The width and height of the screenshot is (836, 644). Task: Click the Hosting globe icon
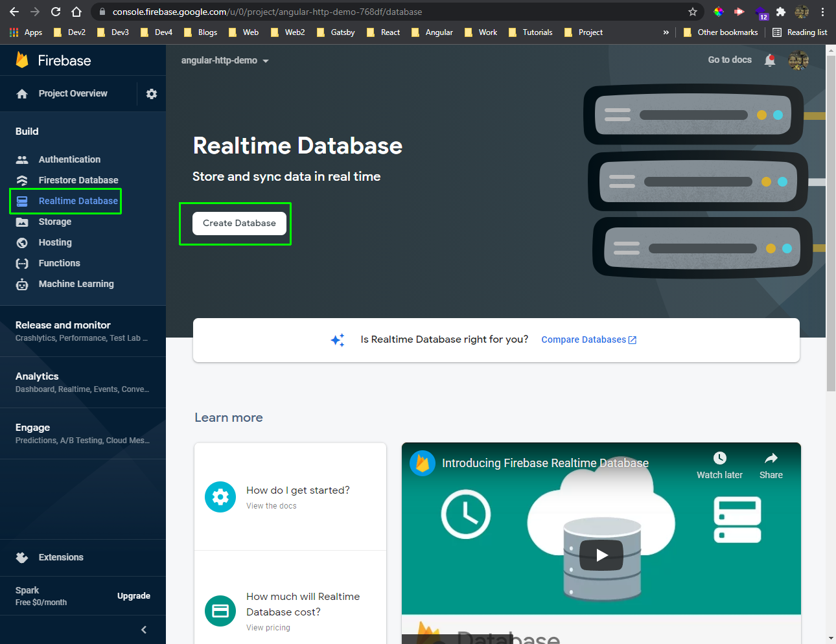point(22,242)
